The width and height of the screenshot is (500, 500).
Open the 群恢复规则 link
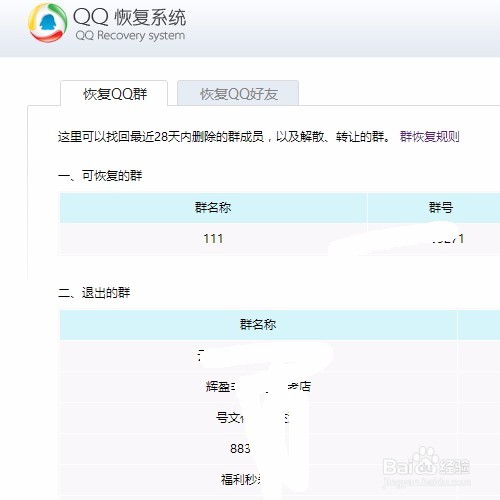coord(430,137)
